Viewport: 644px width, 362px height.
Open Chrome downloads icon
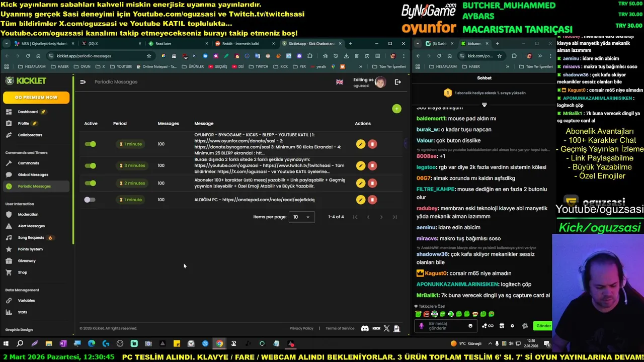click(x=346, y=56)
